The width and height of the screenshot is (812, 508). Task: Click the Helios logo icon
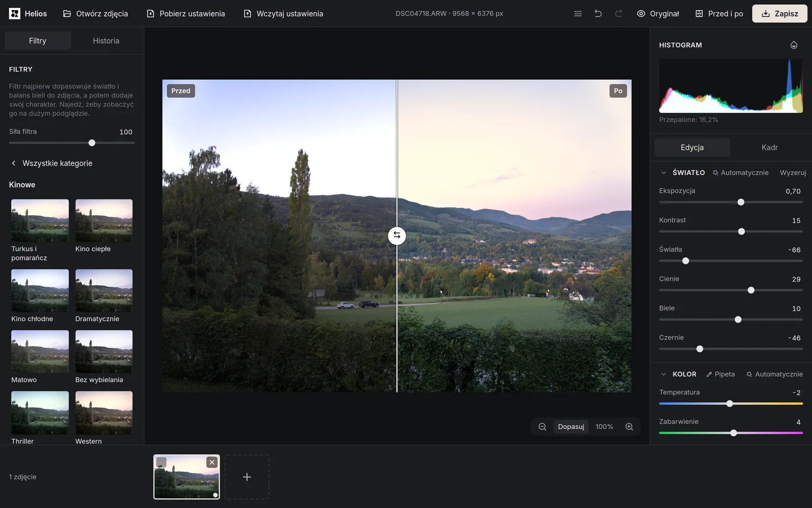[x=15, y=14]
